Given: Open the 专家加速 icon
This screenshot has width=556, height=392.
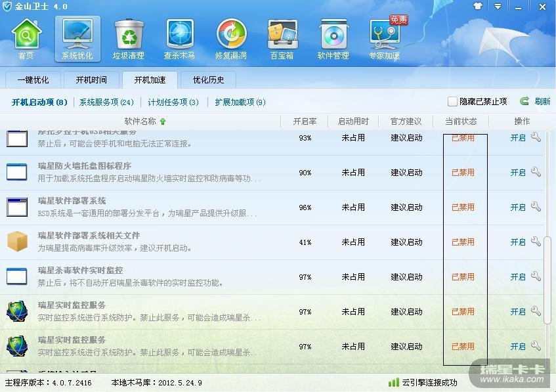Looking at the screenshot, I should (385, 39).
